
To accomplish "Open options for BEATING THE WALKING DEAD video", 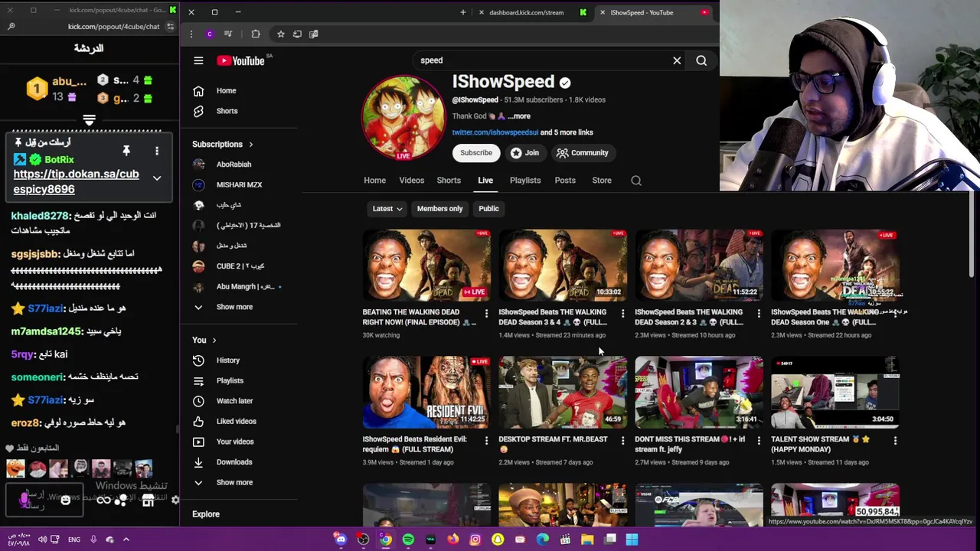I will (x=486, y=314).
